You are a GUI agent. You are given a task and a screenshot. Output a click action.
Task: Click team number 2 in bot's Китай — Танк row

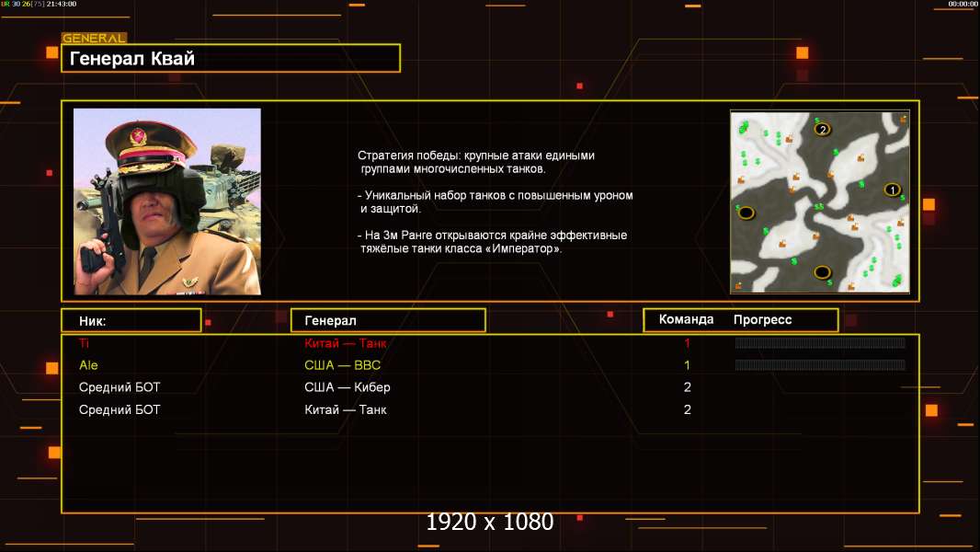coord(688,409)
